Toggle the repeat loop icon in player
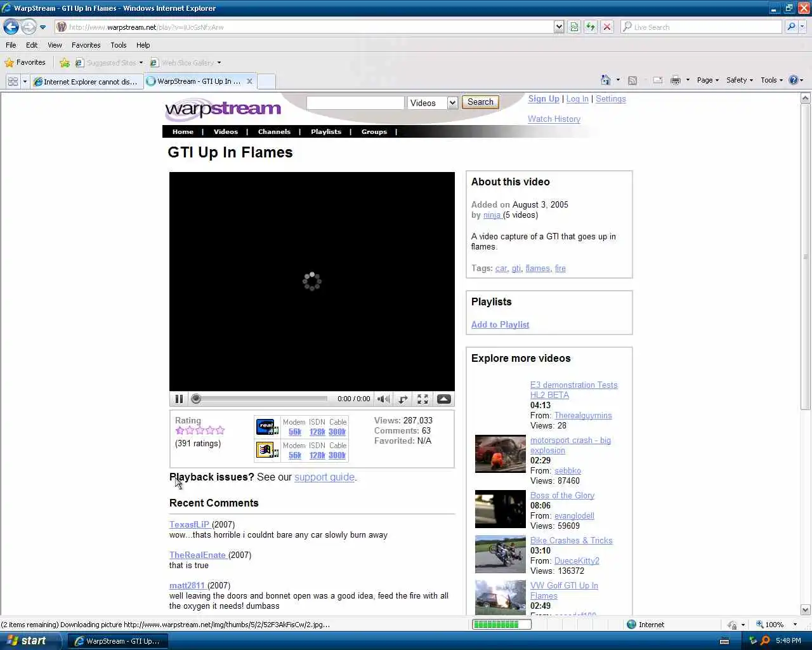This screenshot has width=812, height=650. point(403,399)
